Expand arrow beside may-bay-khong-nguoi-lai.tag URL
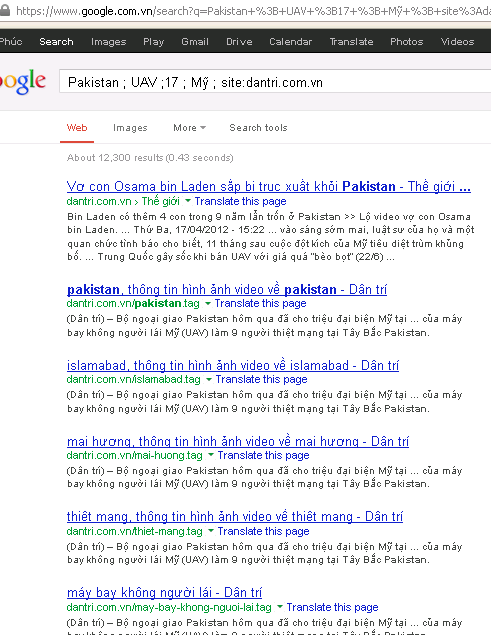 pyautogui.click(x=280, y=607)
